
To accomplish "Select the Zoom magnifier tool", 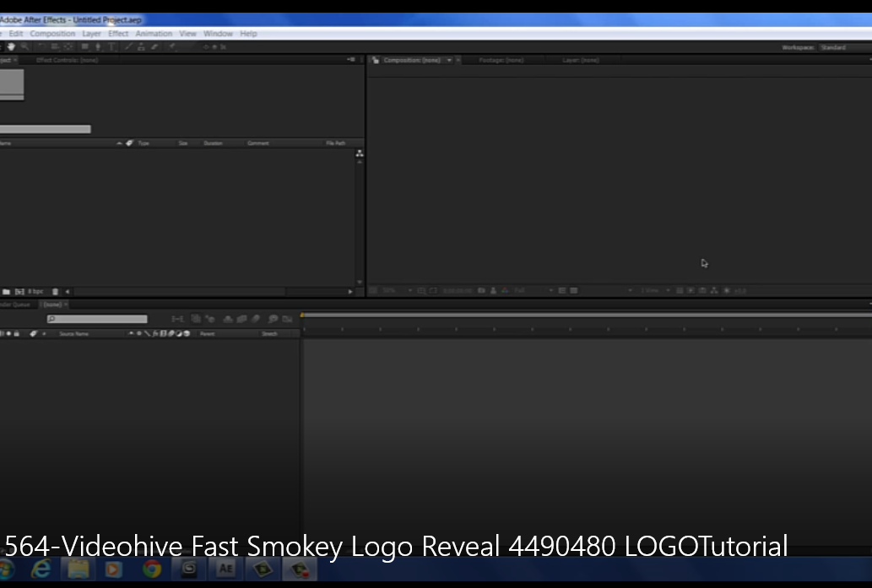I will coord(25,46).
